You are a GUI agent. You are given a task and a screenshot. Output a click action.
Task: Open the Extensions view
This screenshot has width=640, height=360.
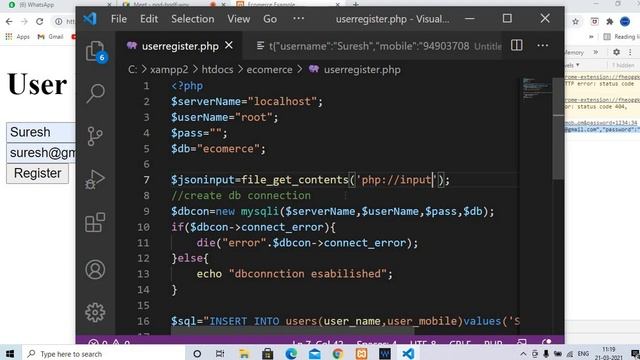(x=95, y=222)
